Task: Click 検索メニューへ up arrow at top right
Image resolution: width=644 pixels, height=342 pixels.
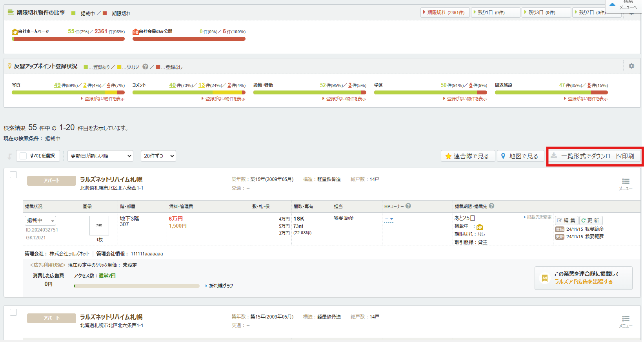Action: [x=612, y=5]
